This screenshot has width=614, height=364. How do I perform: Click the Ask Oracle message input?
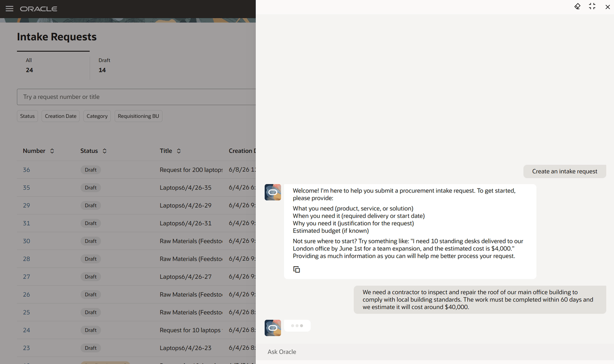434,352
